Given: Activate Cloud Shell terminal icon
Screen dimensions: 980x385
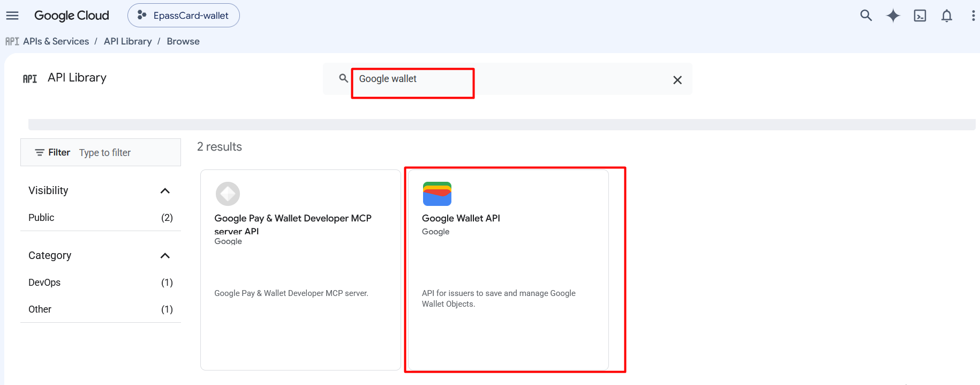Looking at the screenshot, I should coord(920,16).
